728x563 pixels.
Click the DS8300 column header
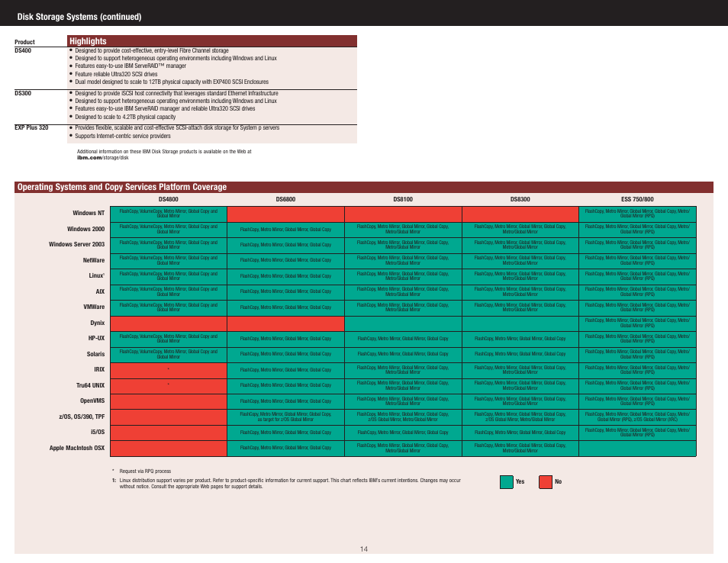pyautogui.click(x=520, y=199)
